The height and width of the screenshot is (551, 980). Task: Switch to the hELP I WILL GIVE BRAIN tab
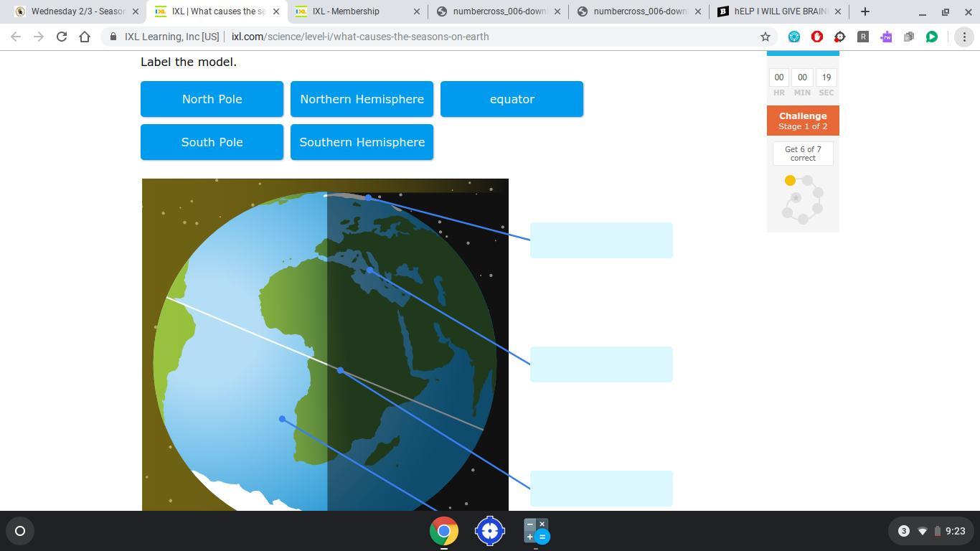(x=779, y=11)
